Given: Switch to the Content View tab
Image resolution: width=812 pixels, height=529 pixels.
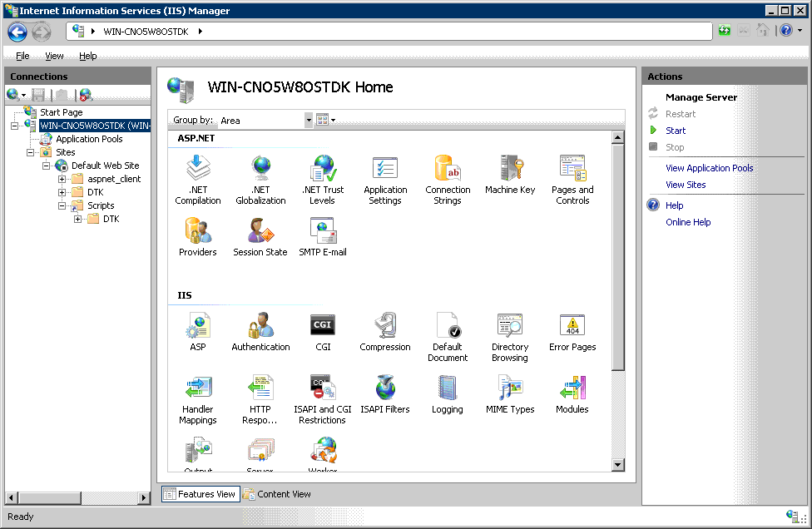Looking at the screenshot, I should (278, 494).
